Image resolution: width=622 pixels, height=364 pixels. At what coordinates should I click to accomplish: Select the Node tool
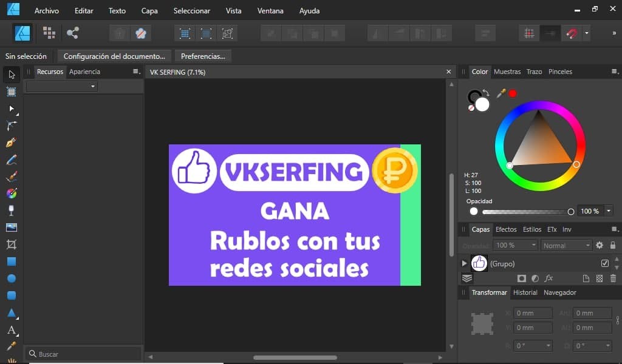12,109
